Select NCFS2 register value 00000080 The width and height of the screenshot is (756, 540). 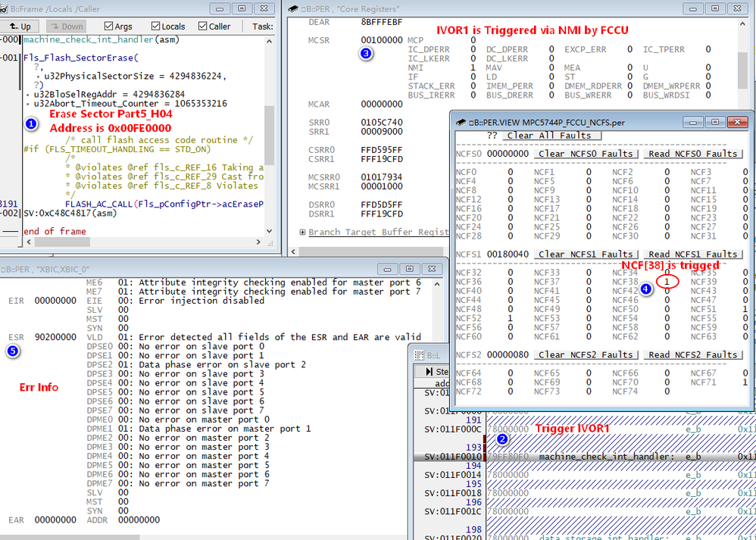pyautogui.click(x=508, y=355)
